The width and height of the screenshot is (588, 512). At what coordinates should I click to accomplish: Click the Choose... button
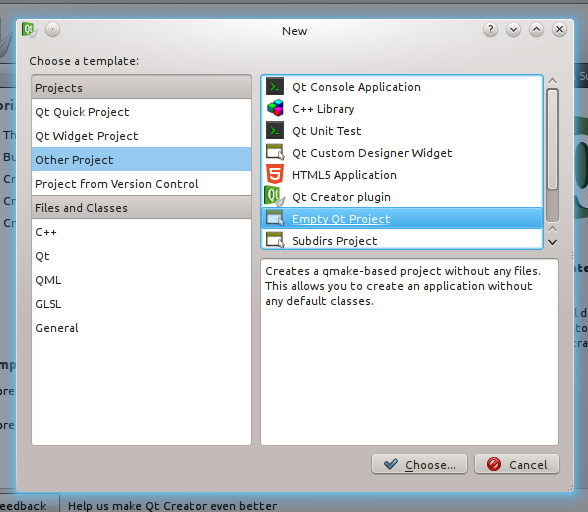click(x=419, y=464)
